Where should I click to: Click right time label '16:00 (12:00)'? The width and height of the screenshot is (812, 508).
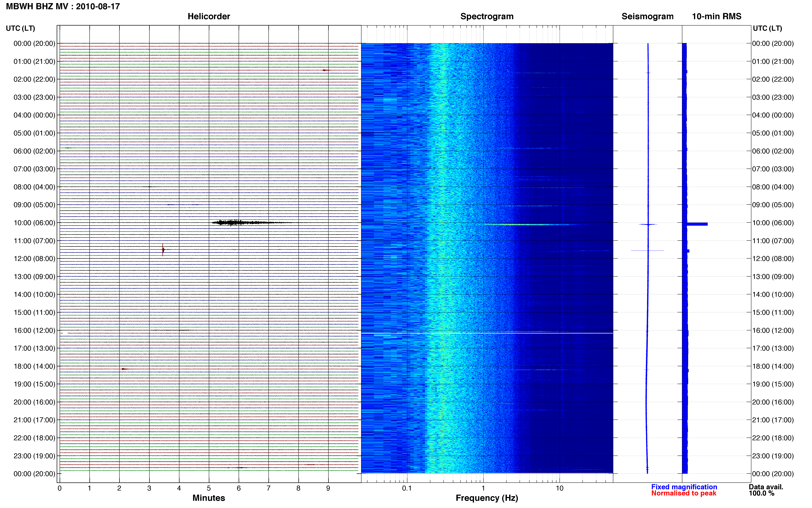click(773, 330)
